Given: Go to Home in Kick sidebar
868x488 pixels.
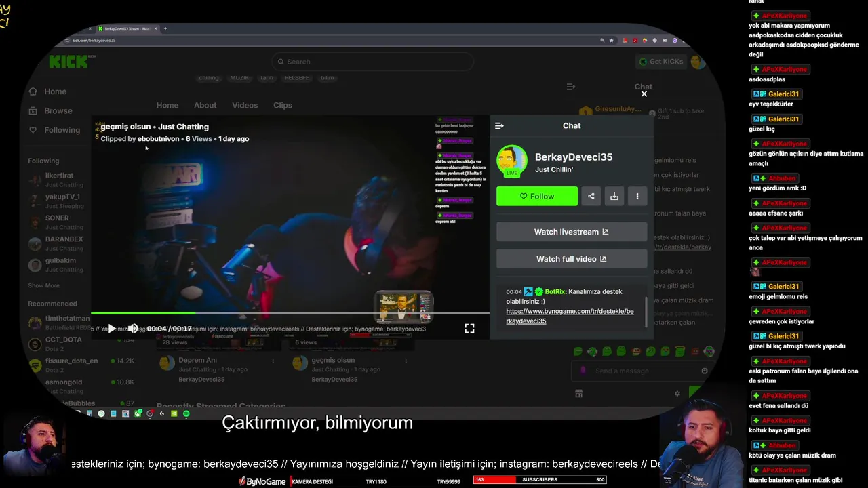Looking at the screenshot, I should tap(48, 91).
